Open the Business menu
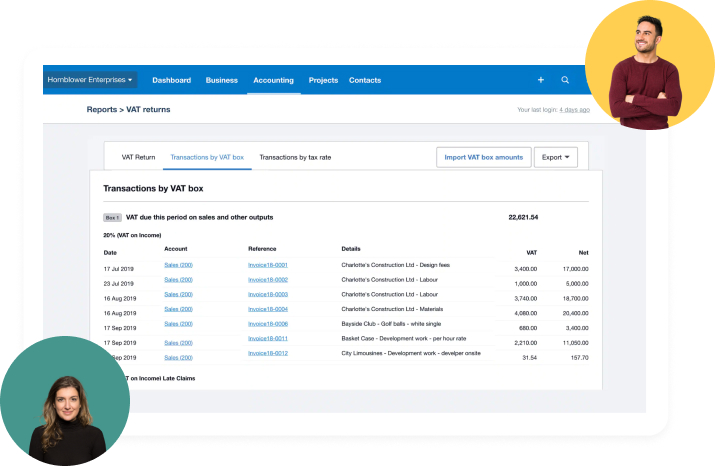The image size is (722, 466). click(222, 80)
